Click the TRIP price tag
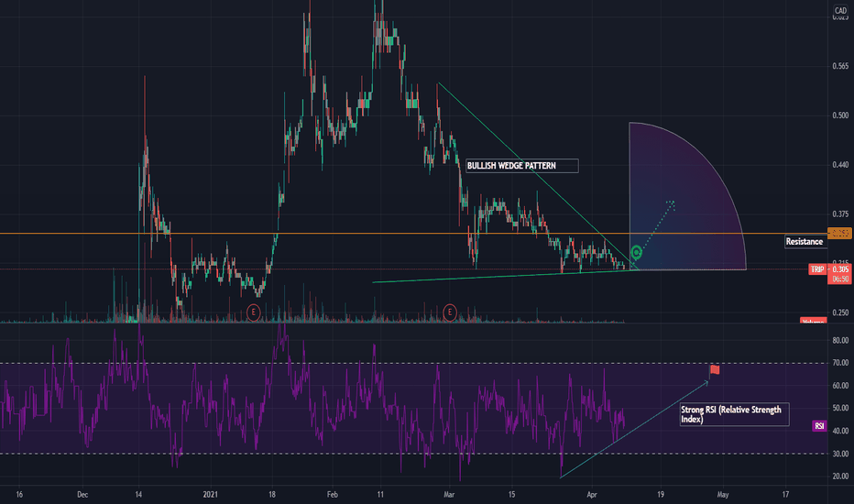The image size is (854, 504). (817, 269)
